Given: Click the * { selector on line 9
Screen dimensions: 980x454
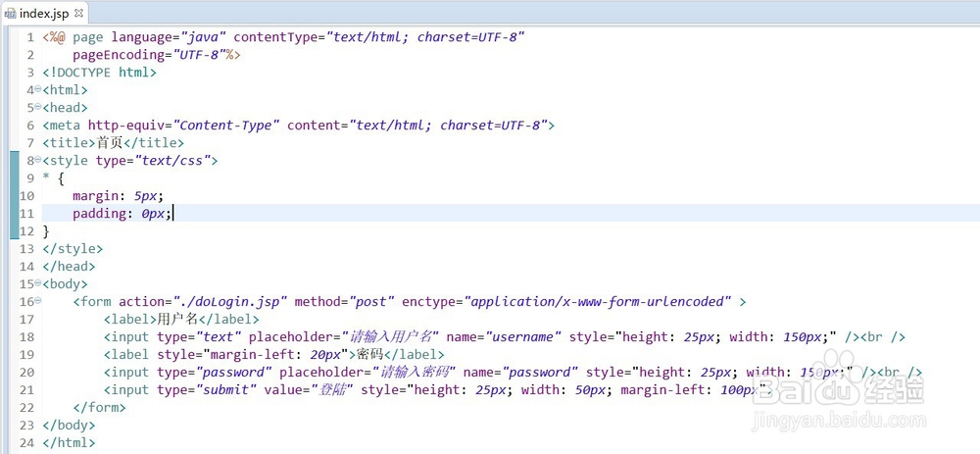Looking at the screenshot, I should tap(53, 178).
